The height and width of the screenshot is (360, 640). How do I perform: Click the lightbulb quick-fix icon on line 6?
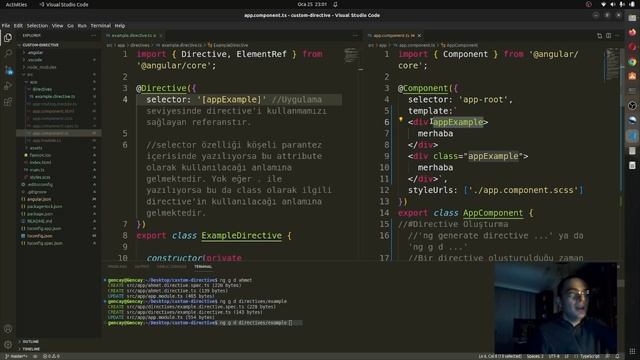pos(401,120)
